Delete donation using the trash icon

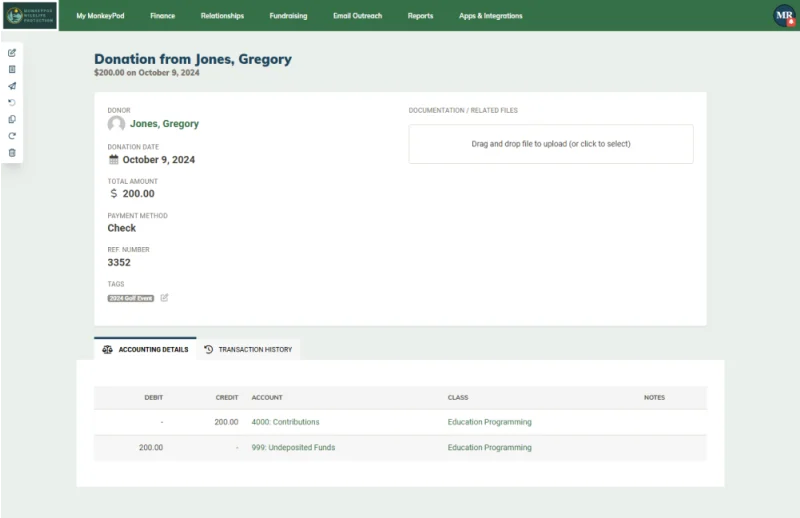[x=12, y=153]
